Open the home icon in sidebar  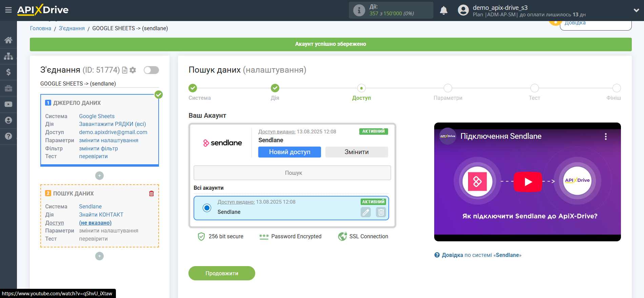pyautogui.click(x=8, y=40)
